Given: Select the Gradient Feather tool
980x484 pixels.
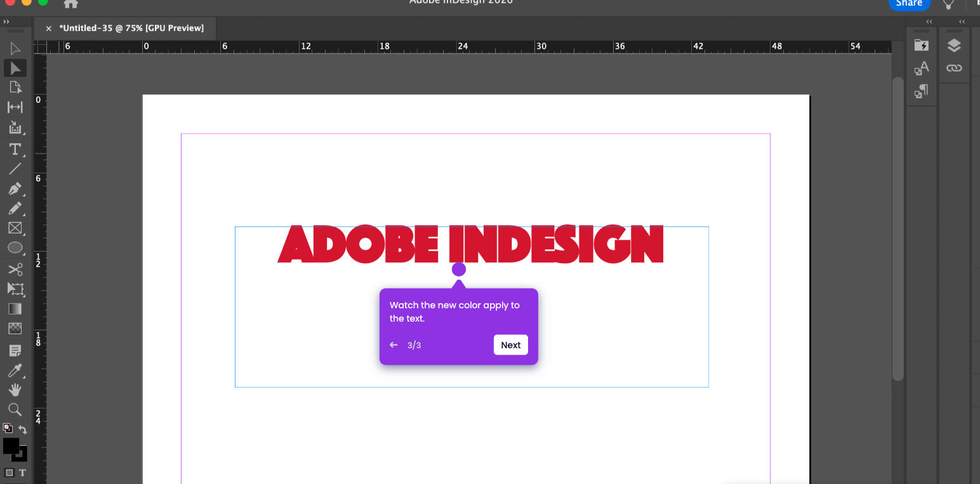Looking at the screenshot, I should click(x=15, y=329).
